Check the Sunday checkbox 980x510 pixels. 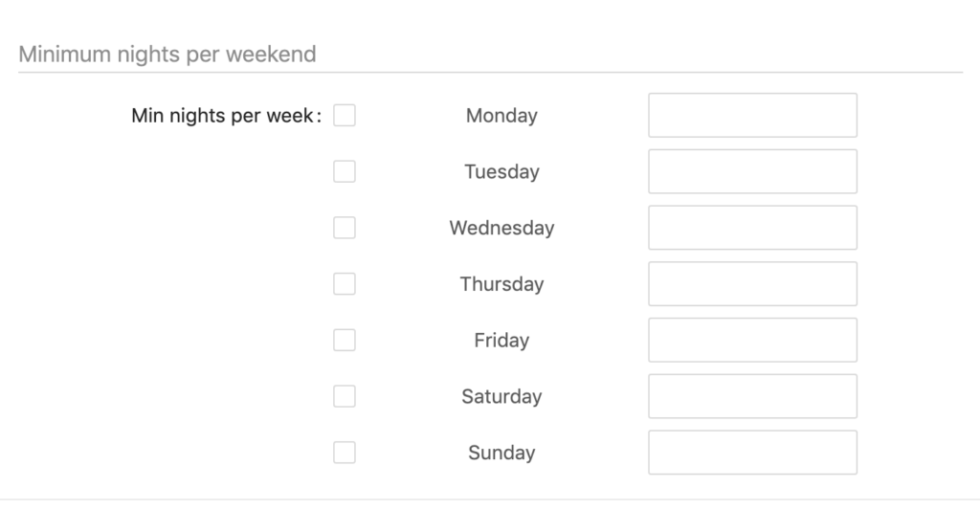click(345, 453)
